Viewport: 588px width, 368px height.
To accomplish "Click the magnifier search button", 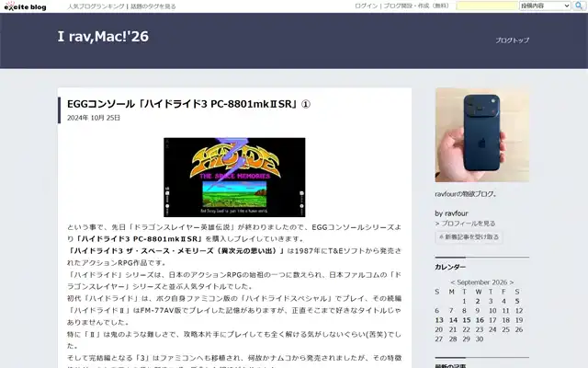I will coord(579,6).
